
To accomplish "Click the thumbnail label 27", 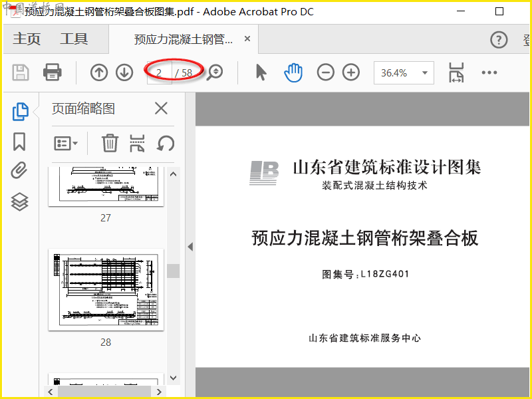I will pyautogui.click(x=106, y=218).
